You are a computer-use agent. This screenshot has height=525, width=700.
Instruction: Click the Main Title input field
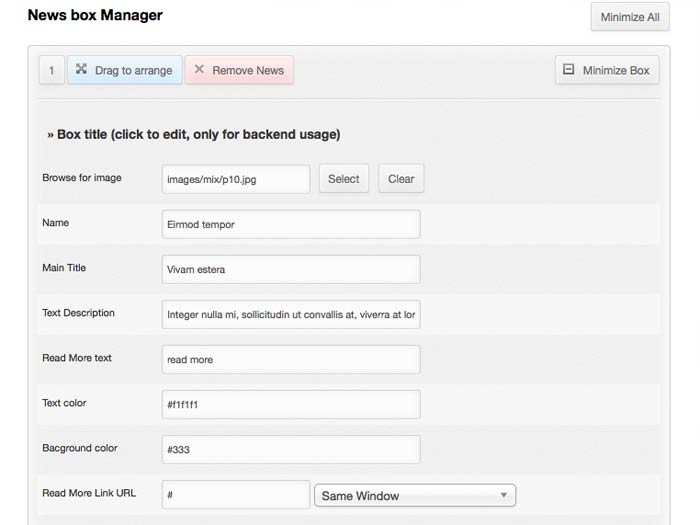click(x=290, y=269)
